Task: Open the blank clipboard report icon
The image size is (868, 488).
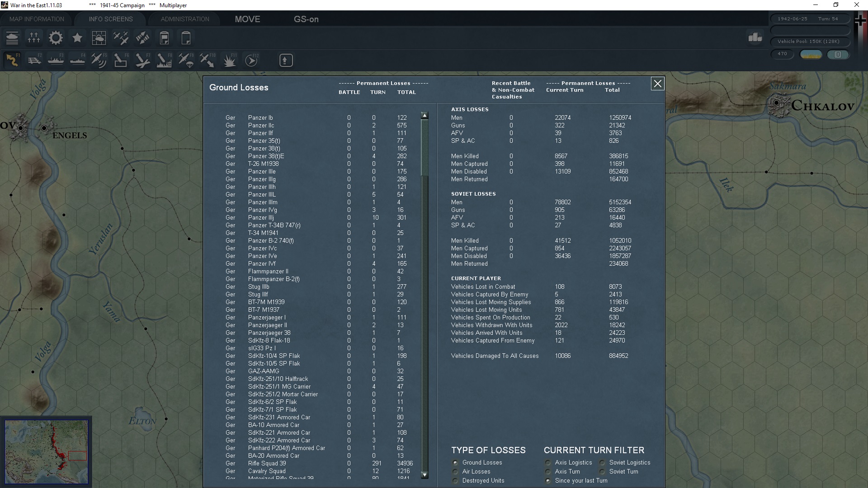Action: [x=186, y=38]
